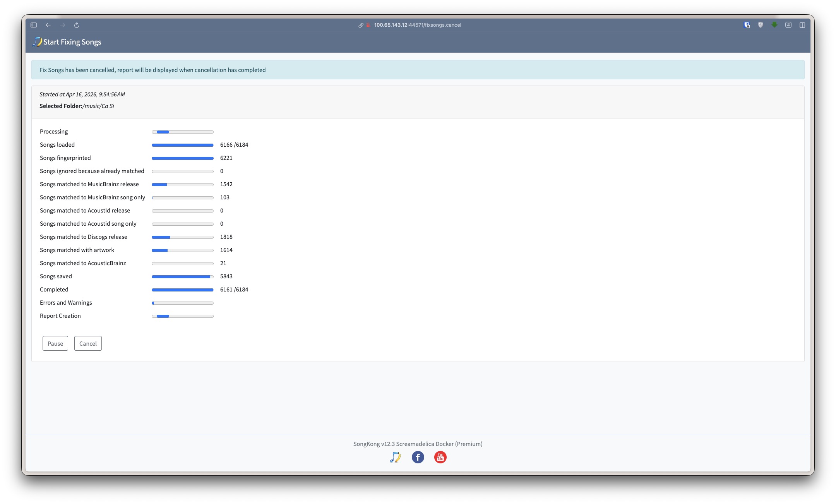Click the Start Fixing Songs header title
Viewport: 836px width, 504px height.
click(x=72, y=42)
